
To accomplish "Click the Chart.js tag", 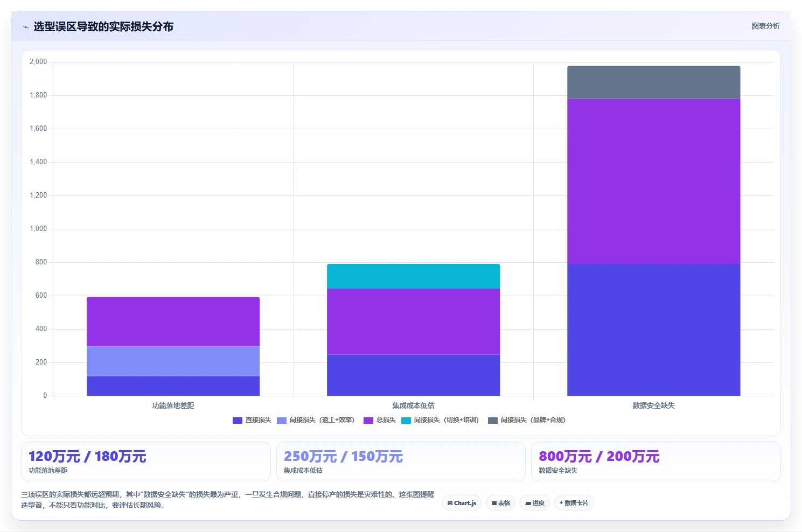I will pyautogui.click(x=462, y=503).
